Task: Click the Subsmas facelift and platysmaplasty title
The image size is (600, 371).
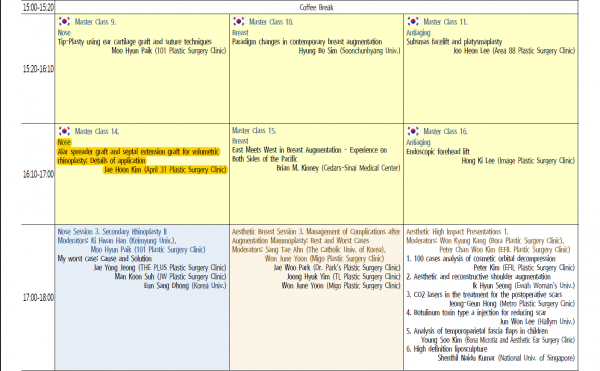Action: [x=454, y=42]
